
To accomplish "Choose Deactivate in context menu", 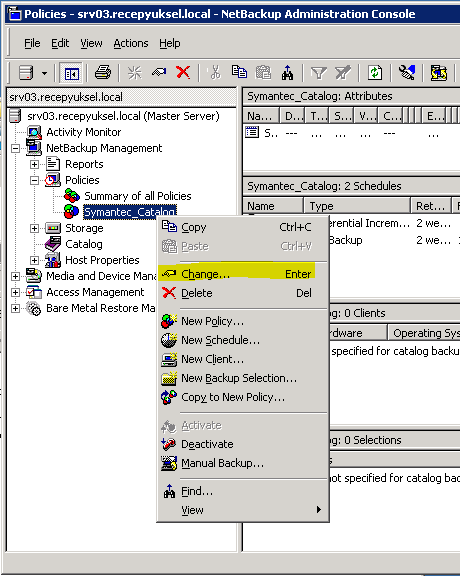I will [242, 444].
